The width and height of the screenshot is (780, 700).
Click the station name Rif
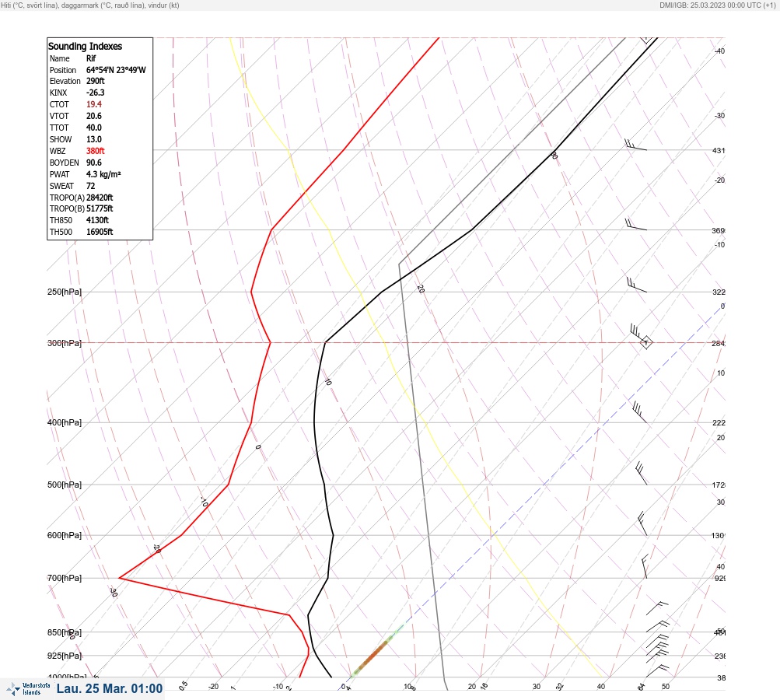pyautogui.click(x=91, y=58)
